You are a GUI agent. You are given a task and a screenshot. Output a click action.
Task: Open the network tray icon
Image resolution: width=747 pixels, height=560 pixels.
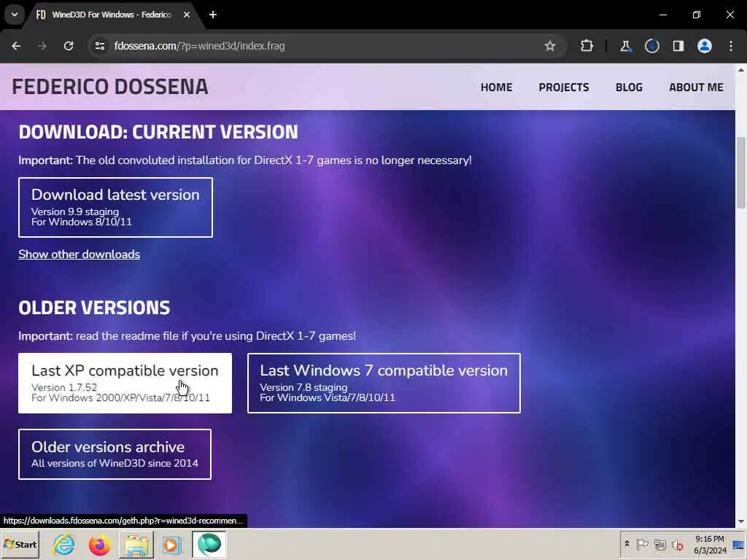pyautogui.click(x=659, y=544)
